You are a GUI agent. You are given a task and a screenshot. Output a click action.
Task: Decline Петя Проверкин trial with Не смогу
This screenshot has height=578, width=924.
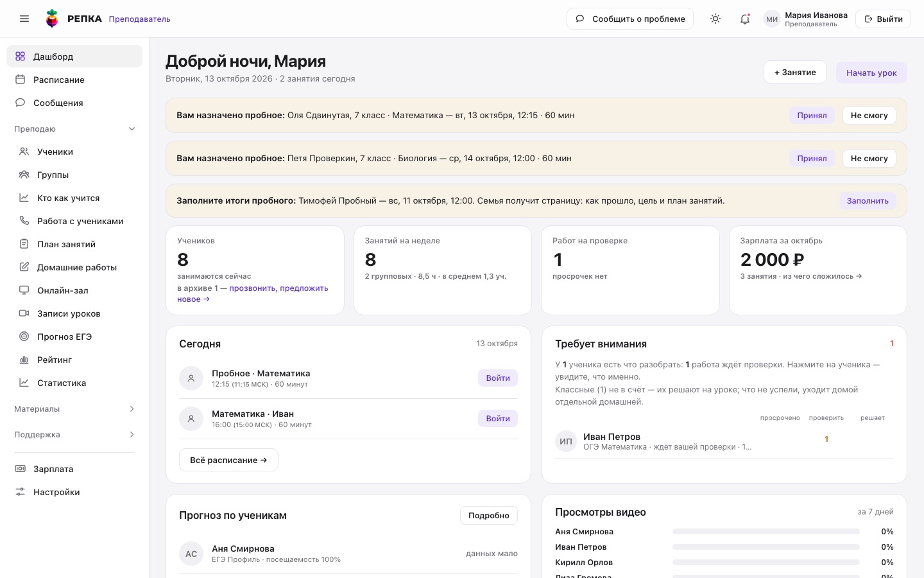coord(869,158)
